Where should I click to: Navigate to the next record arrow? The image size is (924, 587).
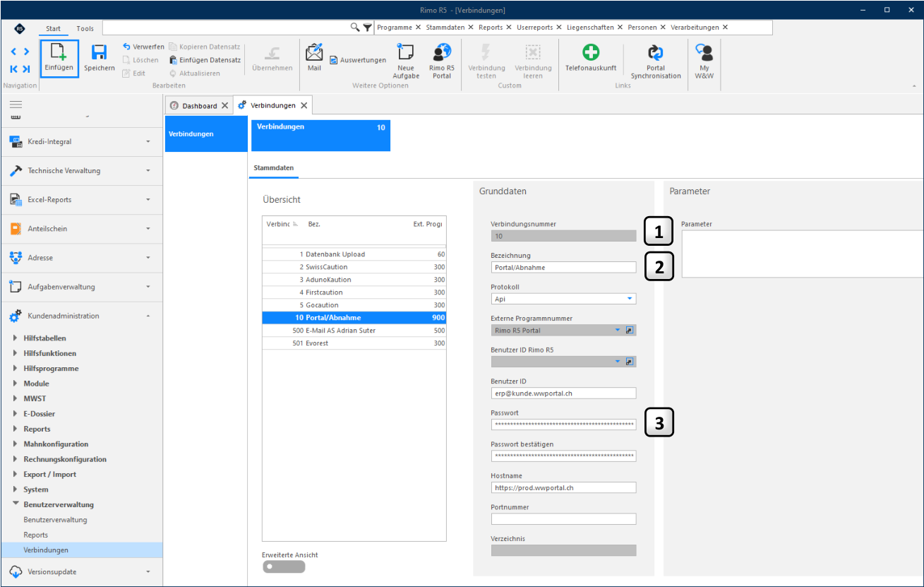tap(26, 52)
